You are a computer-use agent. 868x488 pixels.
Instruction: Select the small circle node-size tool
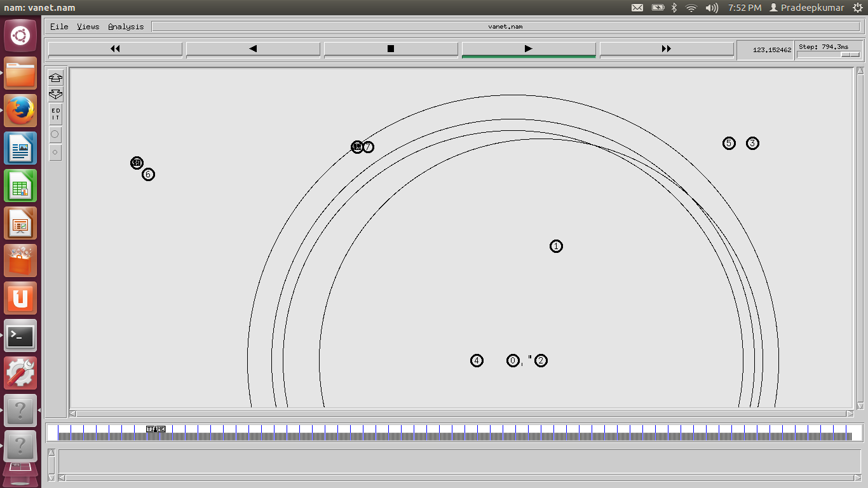click(x=55, y=152)
